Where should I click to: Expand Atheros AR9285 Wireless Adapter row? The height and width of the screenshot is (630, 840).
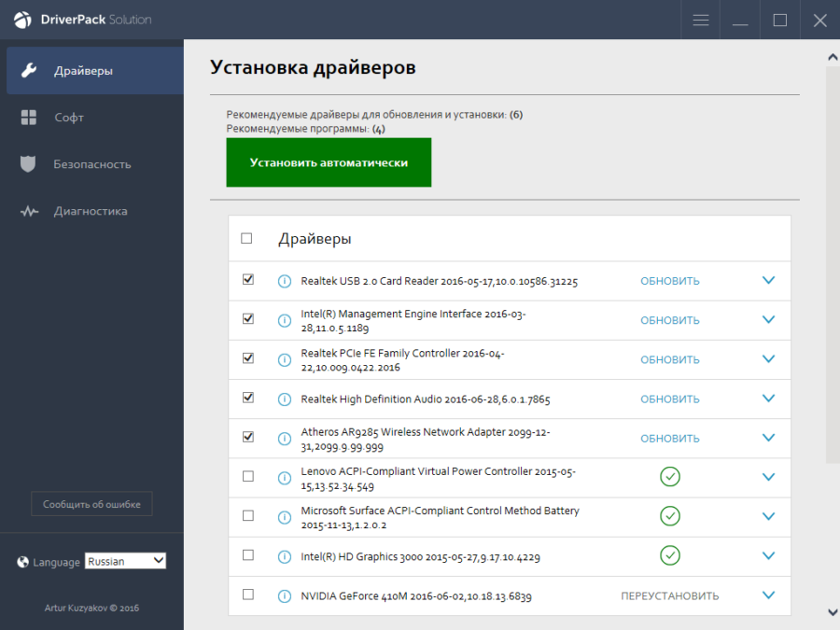(x=768, y=438)
